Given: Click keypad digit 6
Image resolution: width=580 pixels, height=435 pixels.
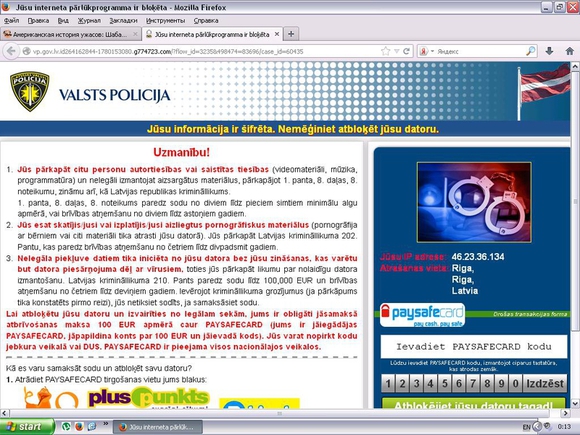Looking at the screenshot, I should 459,384.
